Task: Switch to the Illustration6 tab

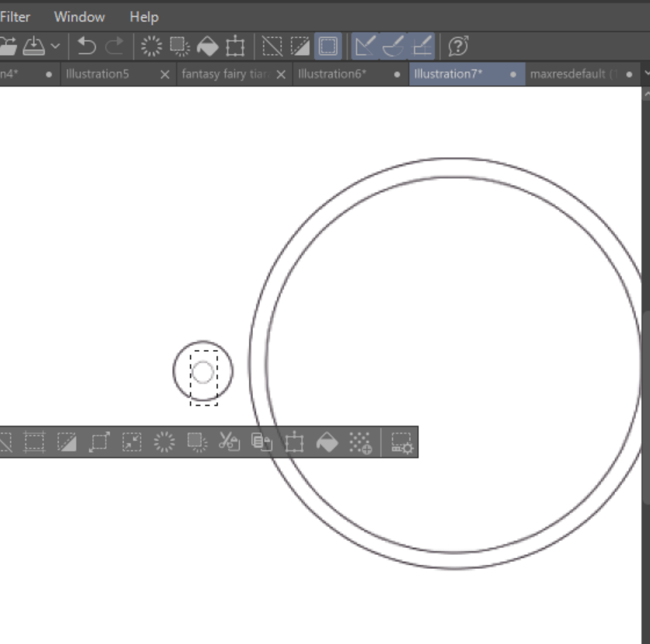Action: click(332, 74)
